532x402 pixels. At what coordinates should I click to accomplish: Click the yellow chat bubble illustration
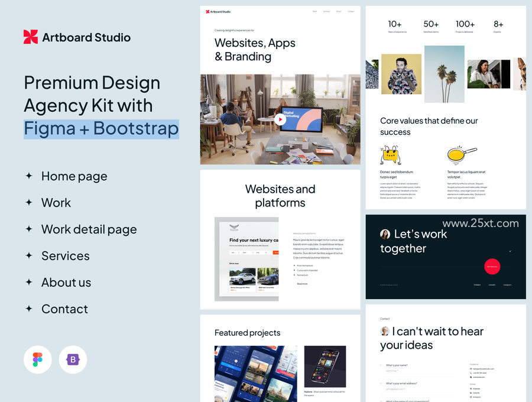[390, 155]
